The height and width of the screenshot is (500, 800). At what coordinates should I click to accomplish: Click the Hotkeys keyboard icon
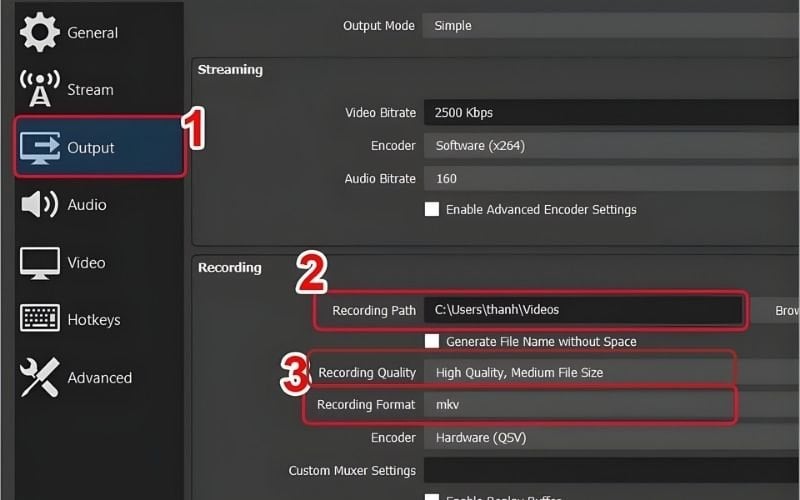40,320
